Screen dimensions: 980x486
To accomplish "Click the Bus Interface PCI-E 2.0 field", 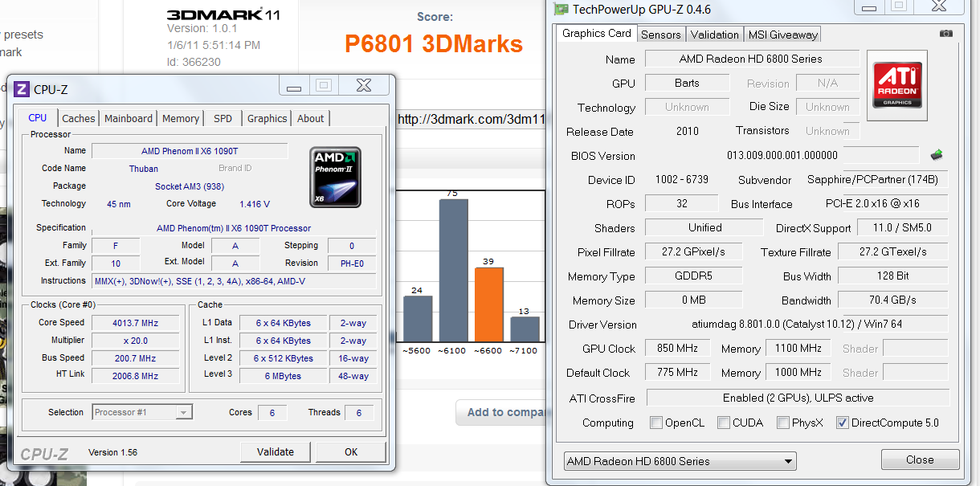I will (x=872, y=203).
